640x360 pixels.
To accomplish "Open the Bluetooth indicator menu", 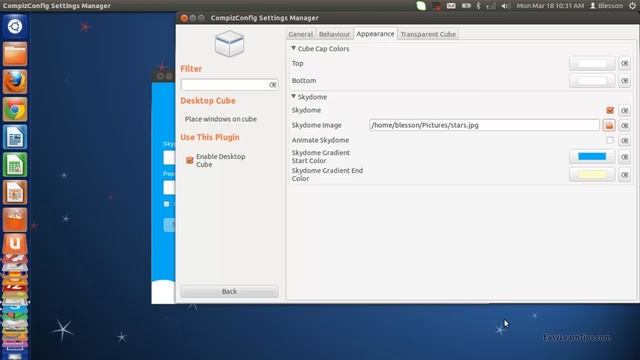I will 478,6.
